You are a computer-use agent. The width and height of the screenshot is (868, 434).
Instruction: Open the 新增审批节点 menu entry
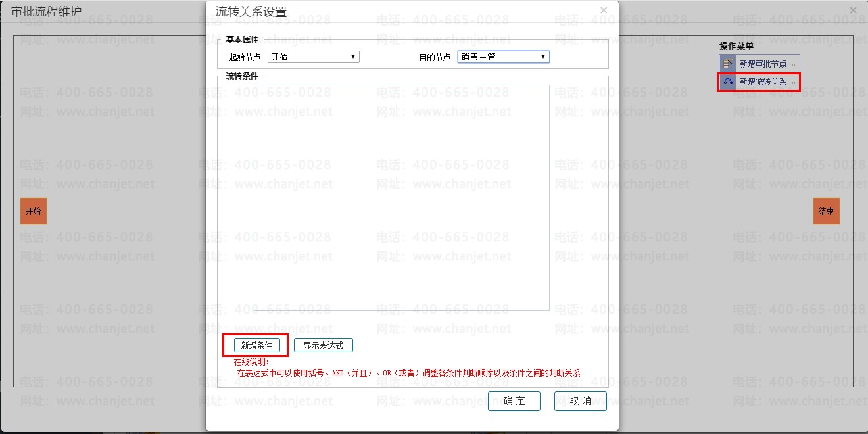tap(763, 62)
